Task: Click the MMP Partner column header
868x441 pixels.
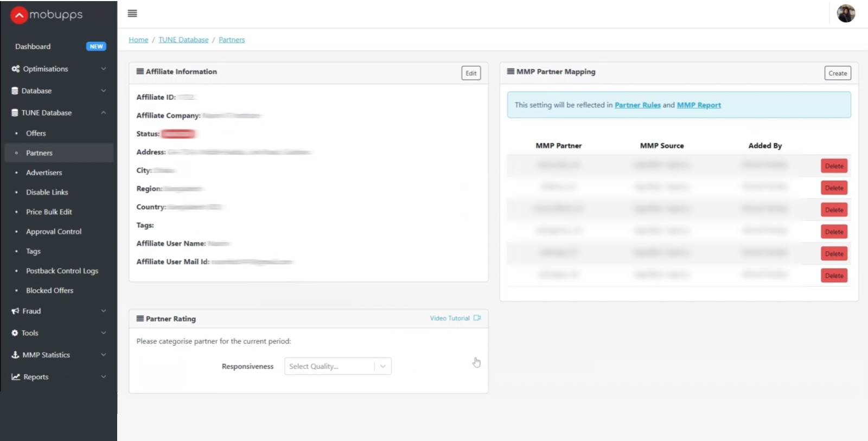Action: point(558,145)
